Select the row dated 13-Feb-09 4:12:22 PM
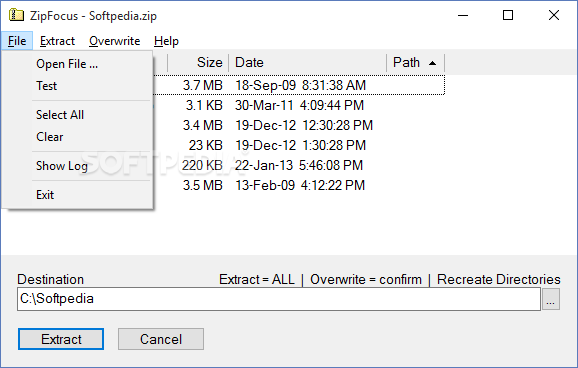578x368 pixels. (299, 185)
